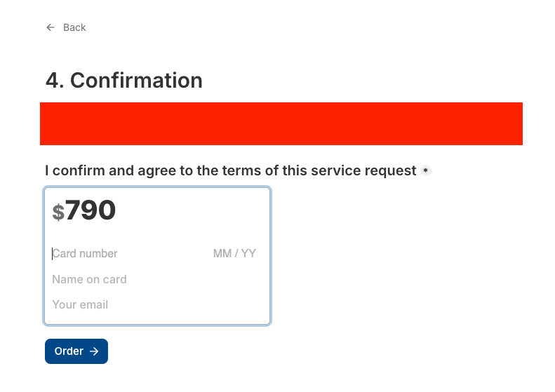Click empty space inside payment box right of price
The image size is (555, 392).
(203, 210)
